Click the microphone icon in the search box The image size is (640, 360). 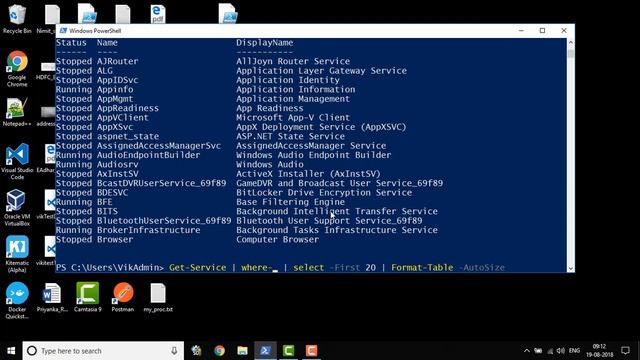coord(174,351)
